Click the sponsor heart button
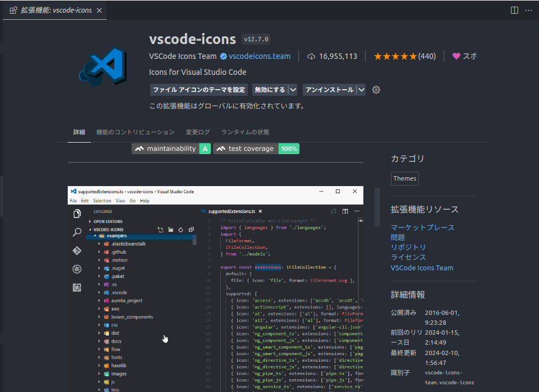This screenshot has height=392, width=539. click(465, 56)
